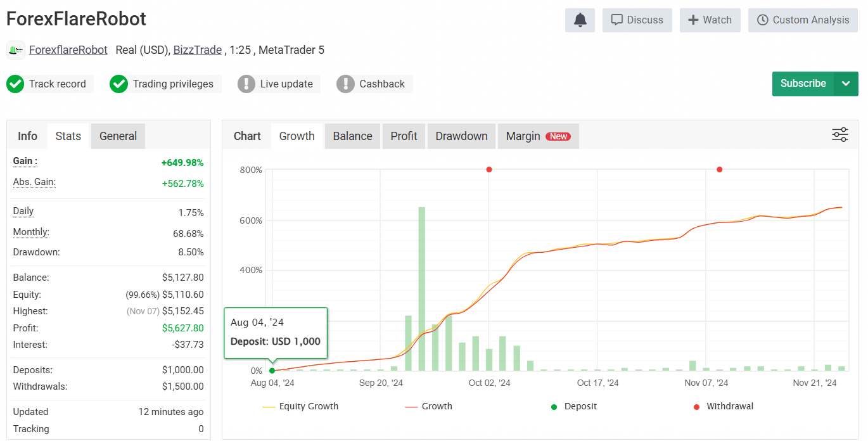The image size is (868, 441).
Task: Open Custom Analysis
Action: pos(803,20)
